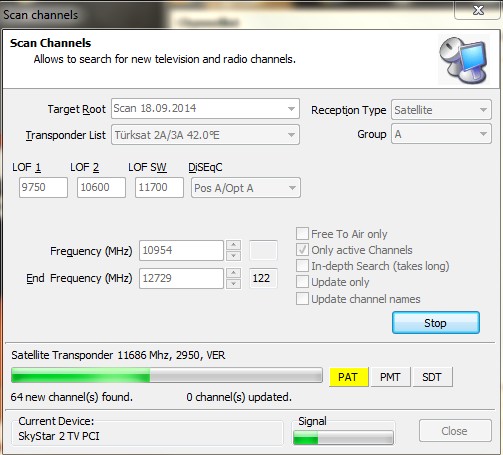Click the SDT indicator box
The image size is (503, 455).
432,377
